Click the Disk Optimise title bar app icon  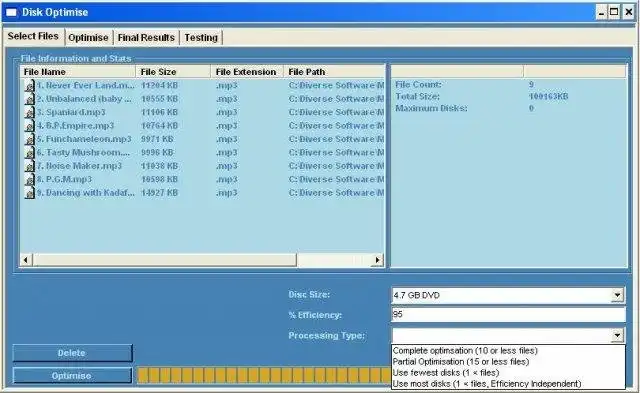pyautogui.click(x=11, y=13)
